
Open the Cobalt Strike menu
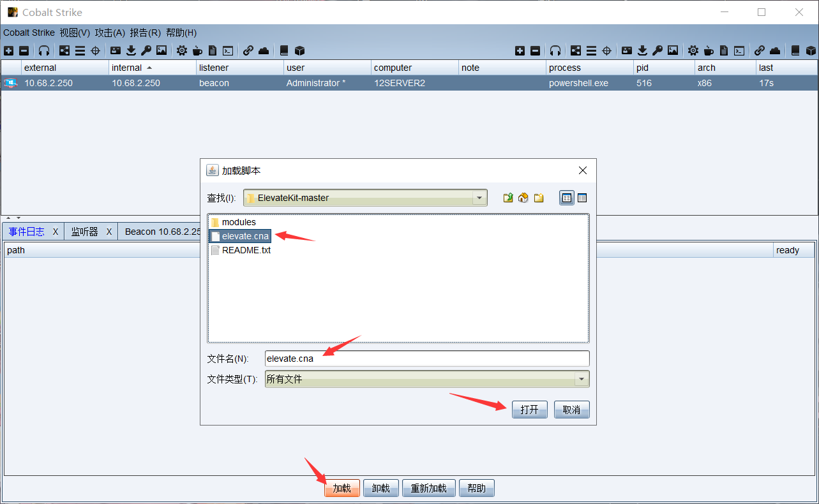coord(29,33)
